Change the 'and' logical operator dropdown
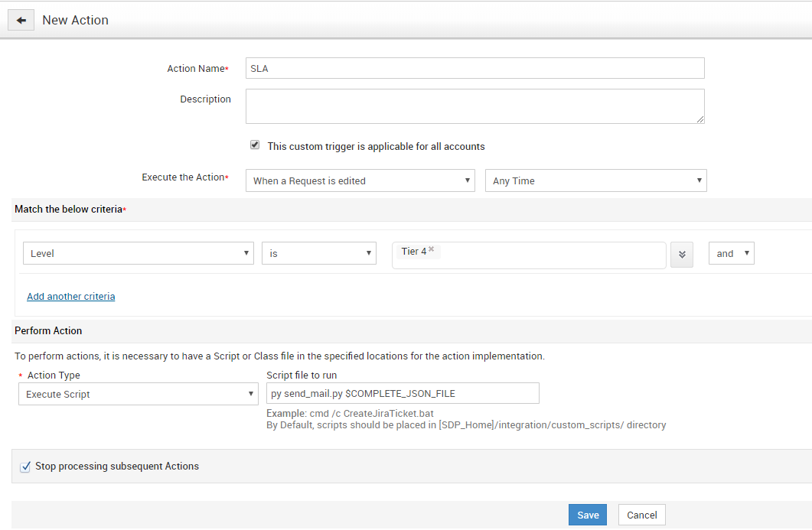 (x=731, y=253)
